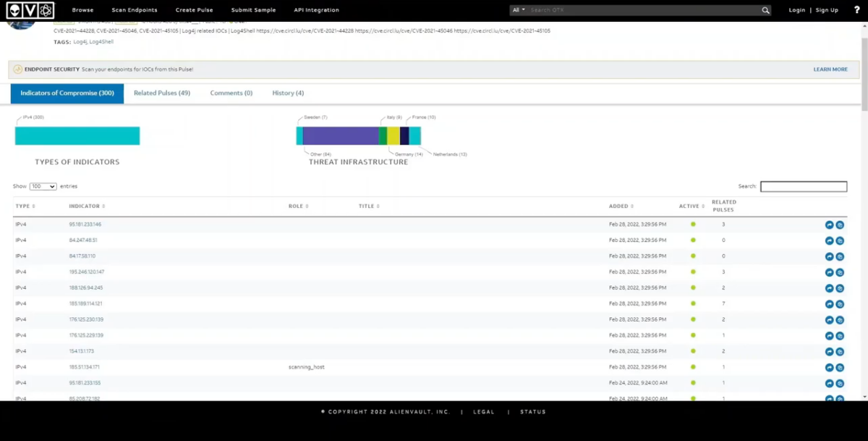The height and width of the screenshot is (441, 868).
Task: Click Endpoint Security pulse icon in banner
Action: 18,70
